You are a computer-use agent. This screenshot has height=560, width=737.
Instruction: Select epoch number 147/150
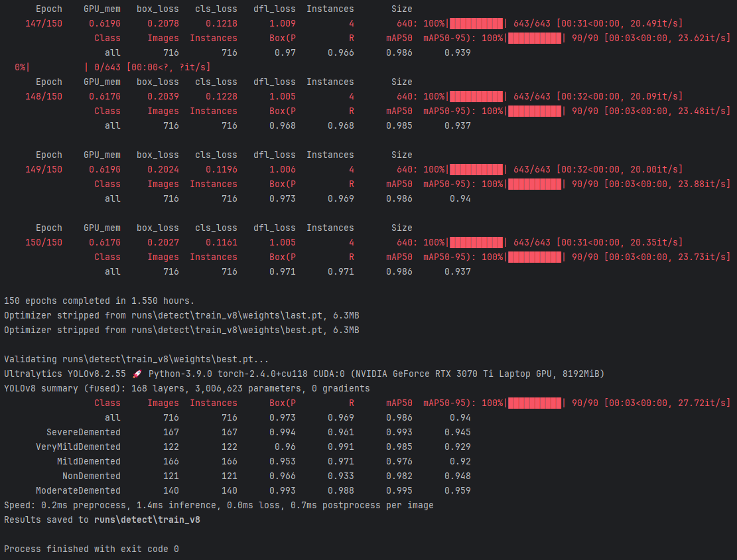pyautogui.click(x=44, y=23)
